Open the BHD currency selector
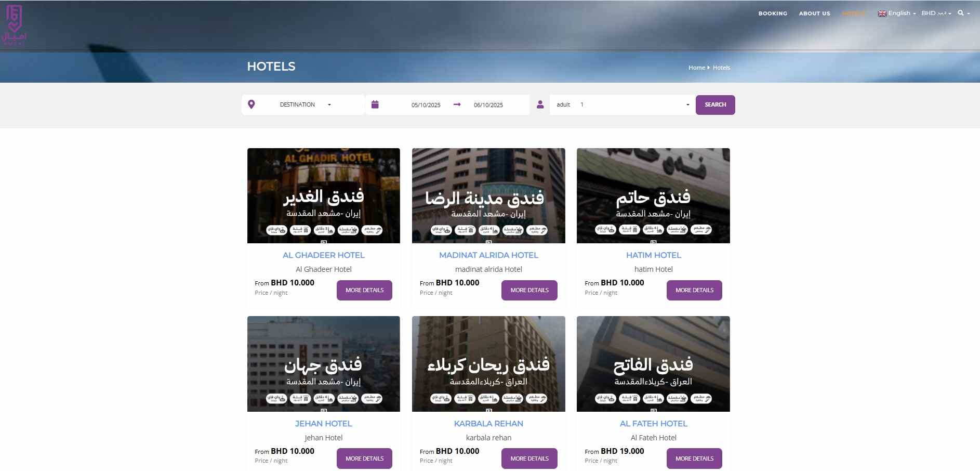 pos(936,14)
